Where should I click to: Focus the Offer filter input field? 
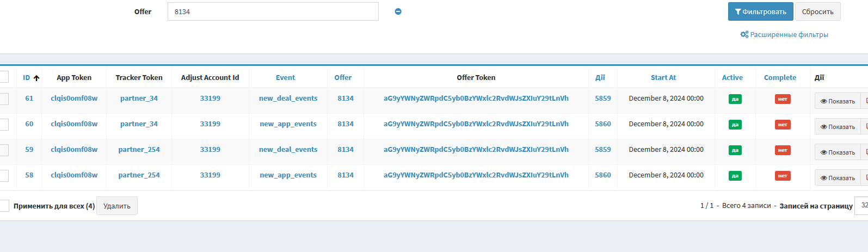pos(273,11)
